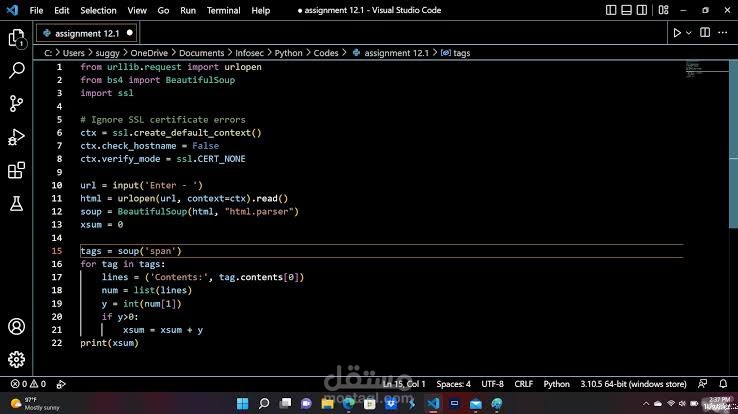Split the editor to the right
Viewport: 738px width, 414px height.
pos(705,32)
